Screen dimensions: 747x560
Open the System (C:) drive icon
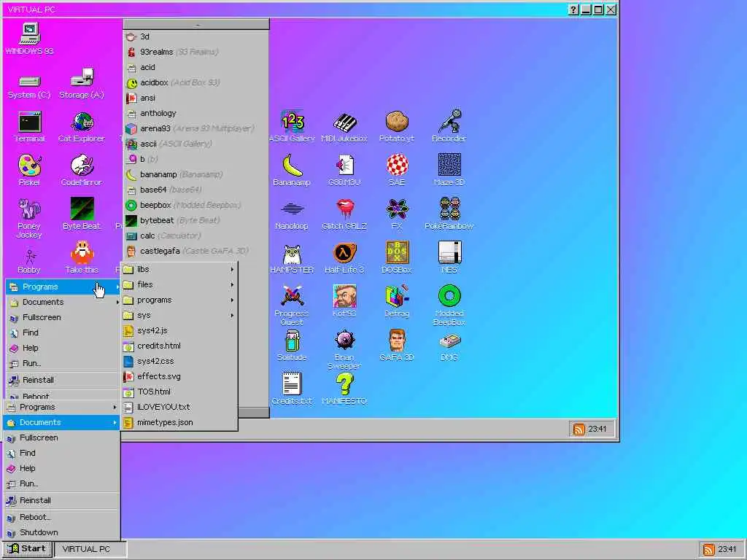click(29, 86)
